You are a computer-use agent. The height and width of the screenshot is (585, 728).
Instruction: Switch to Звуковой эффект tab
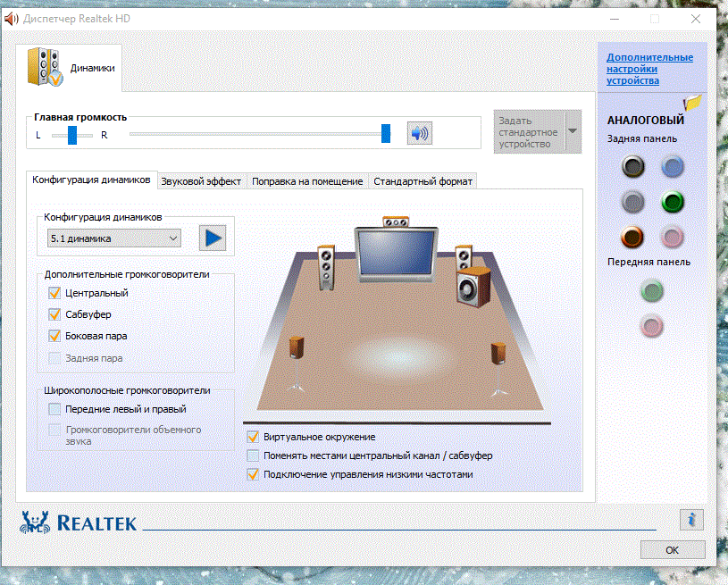(x=201, y=181)
